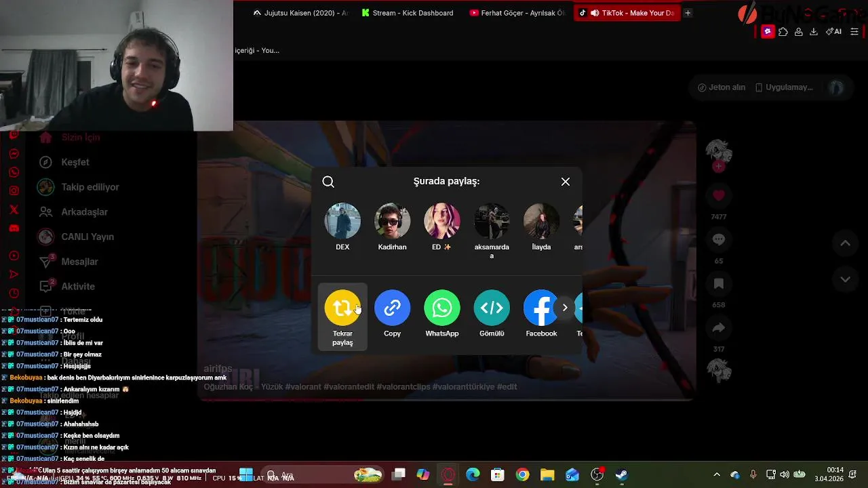Image resolution: width=868 pixels, height=488 pixels.
Task: Click Jeton alın button
Action: point(722,87)
